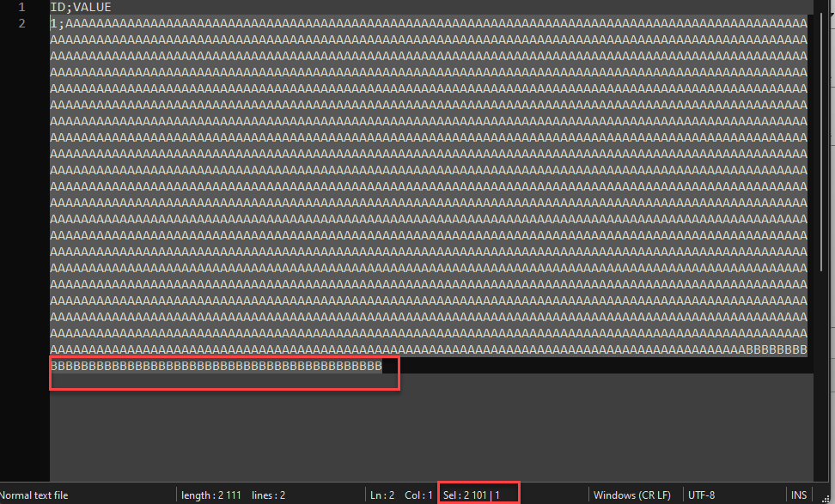Image resolution: width=835 pixels, height=504 pixels.
Task: Click the 'lines : 2' status entry
Action: (x=268, y=495)
